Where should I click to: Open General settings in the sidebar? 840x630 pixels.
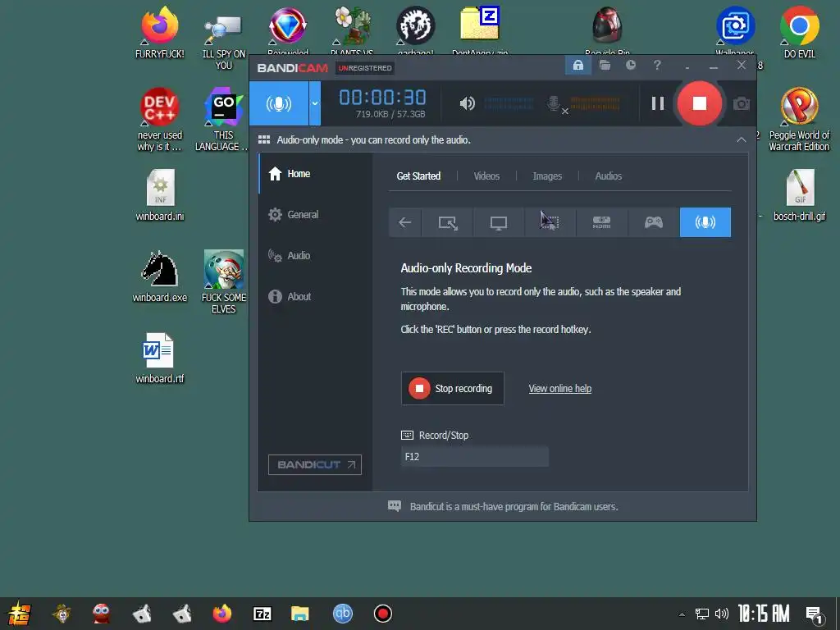point(315,215)
